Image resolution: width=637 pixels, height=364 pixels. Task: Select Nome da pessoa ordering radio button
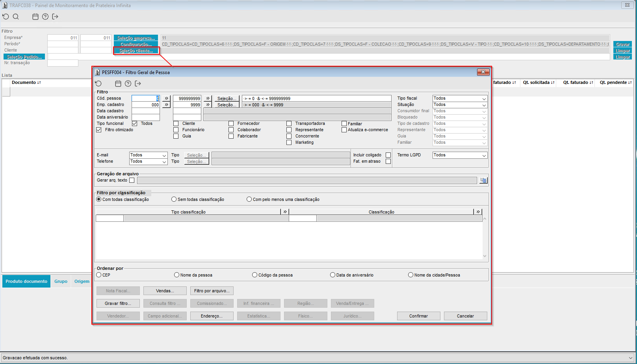click(x=176, y=275)
